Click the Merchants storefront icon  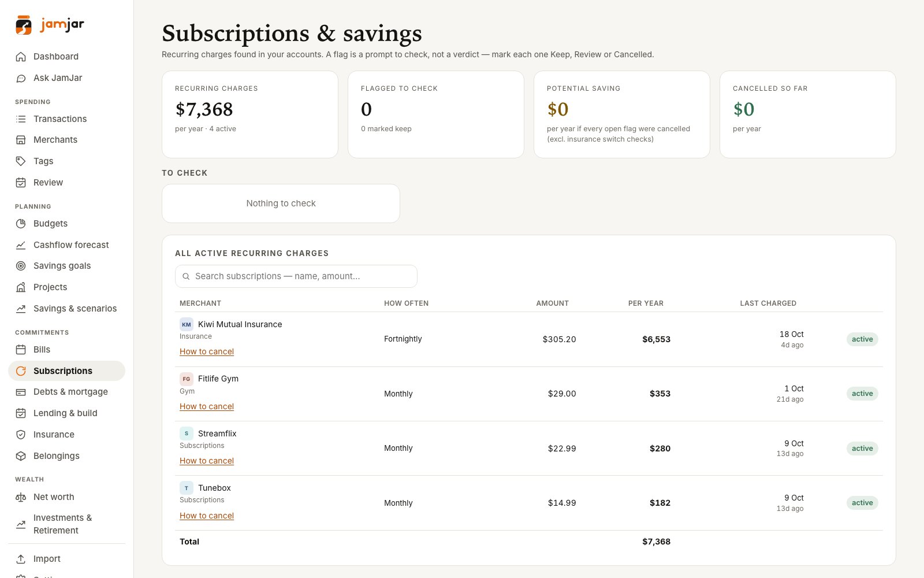(21, 140)
